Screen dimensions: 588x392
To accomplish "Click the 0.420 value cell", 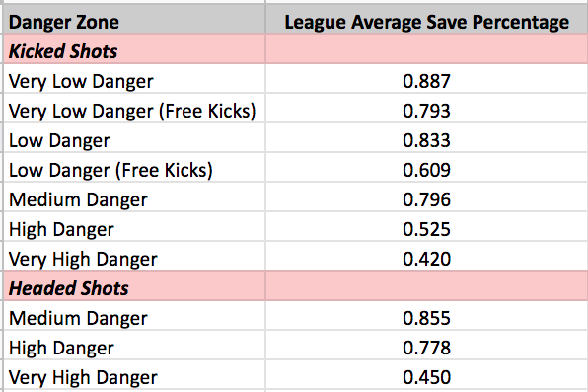I will point(427,256).
